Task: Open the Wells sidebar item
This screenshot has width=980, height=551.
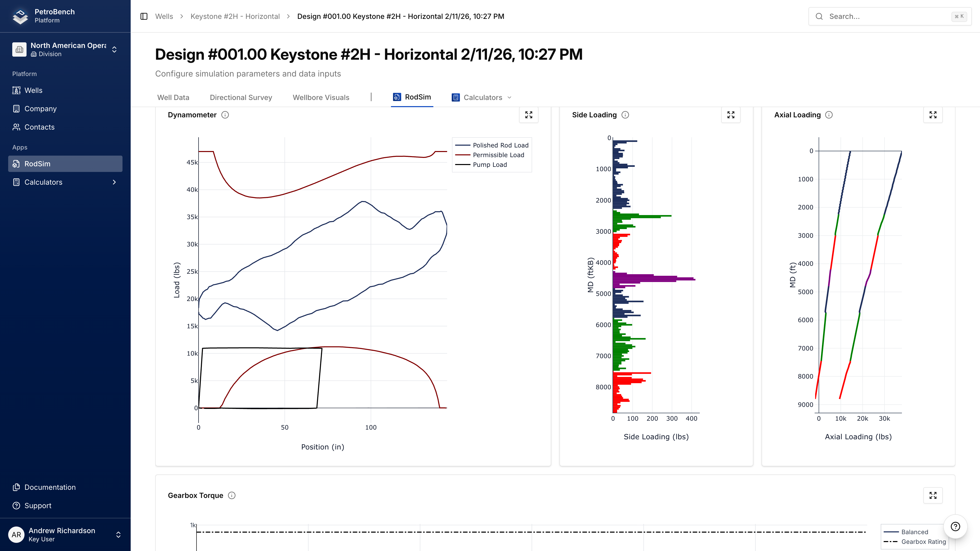Action: [x=65, y=90]
